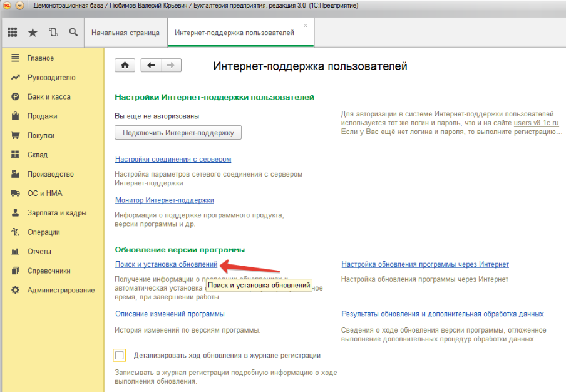Close the Интернет-поддержка пользователей tab
Screen dimensions: 566x392
pos(306,26)
